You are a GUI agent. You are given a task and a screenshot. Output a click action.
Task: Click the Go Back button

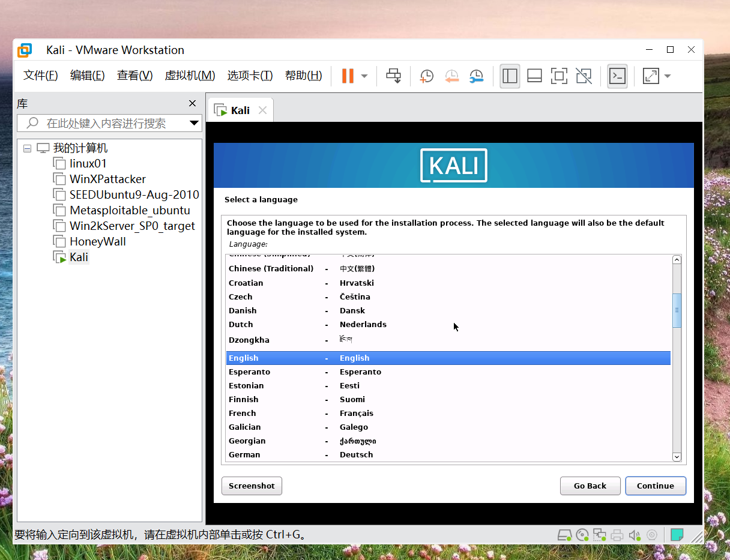tap(590, 486)
